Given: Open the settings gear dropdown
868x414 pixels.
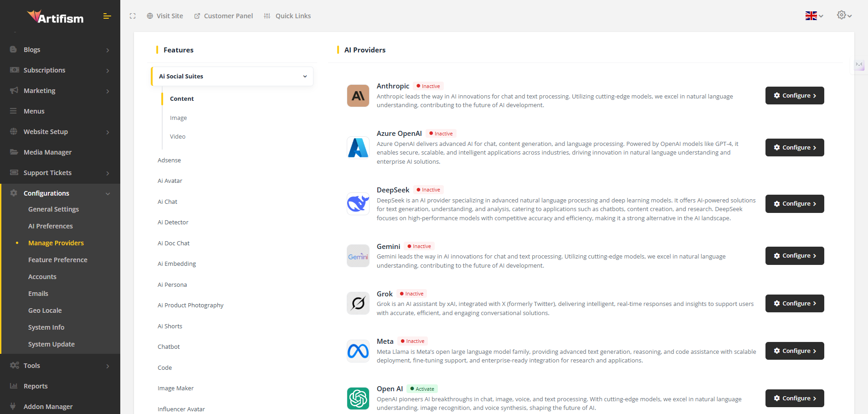Looking at the screenshot, I should tap(844, 16).
